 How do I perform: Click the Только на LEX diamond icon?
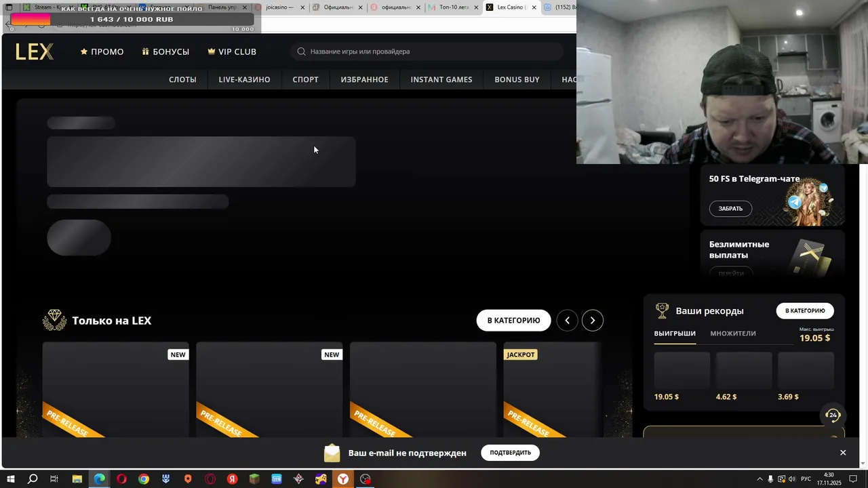tap(54, 321)
